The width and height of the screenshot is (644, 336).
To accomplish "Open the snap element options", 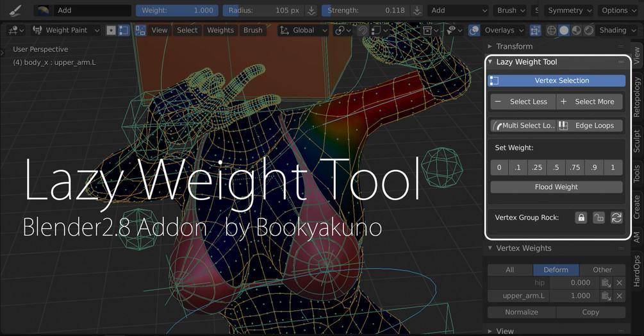I will pyautogui.click(x=378, y=30).
